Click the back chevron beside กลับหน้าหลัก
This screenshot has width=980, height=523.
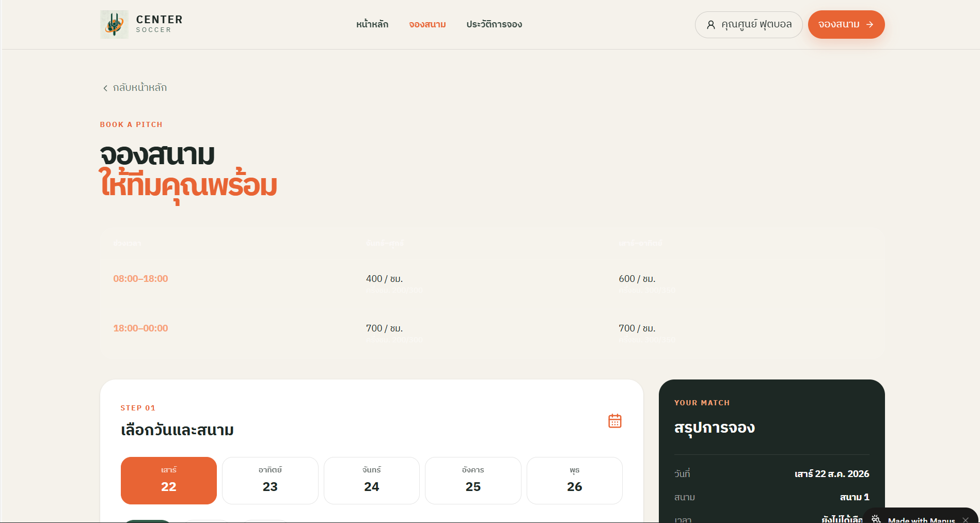pyautogui.click(x=105, y=88)
